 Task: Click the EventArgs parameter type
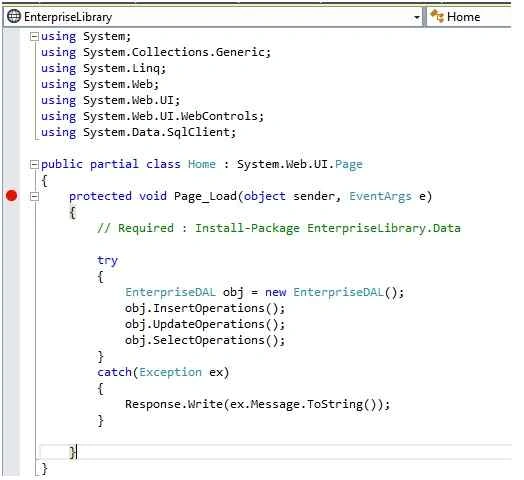coord(380,197)
